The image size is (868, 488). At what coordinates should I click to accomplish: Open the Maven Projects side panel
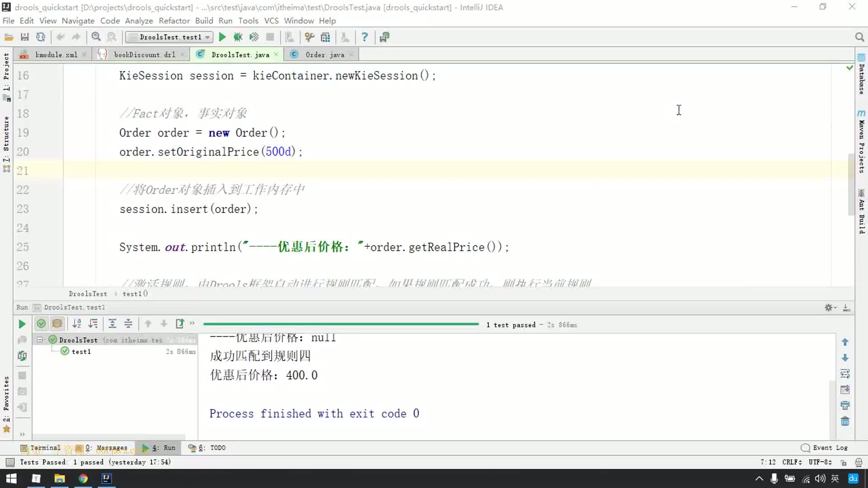click(861, 142)
